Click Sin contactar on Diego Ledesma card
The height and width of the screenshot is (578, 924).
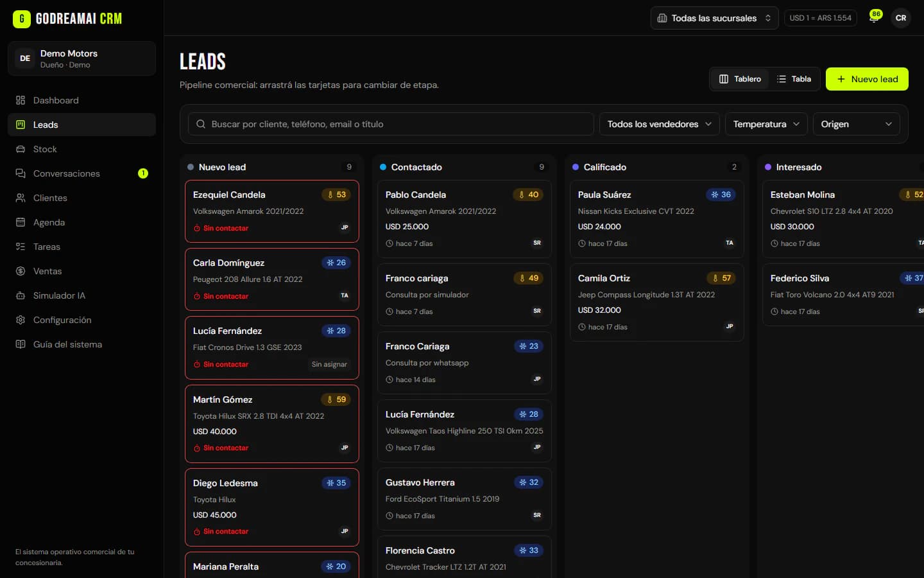point(221,531)
